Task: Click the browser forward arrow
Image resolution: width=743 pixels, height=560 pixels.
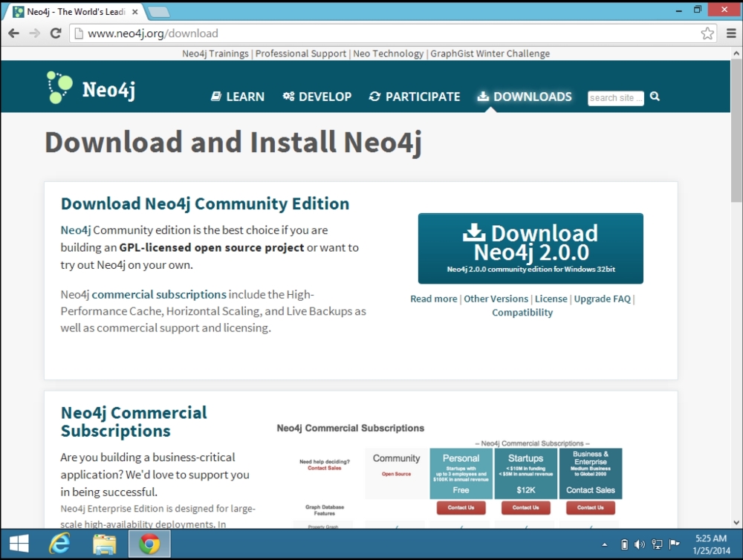Action: [35, 33]
